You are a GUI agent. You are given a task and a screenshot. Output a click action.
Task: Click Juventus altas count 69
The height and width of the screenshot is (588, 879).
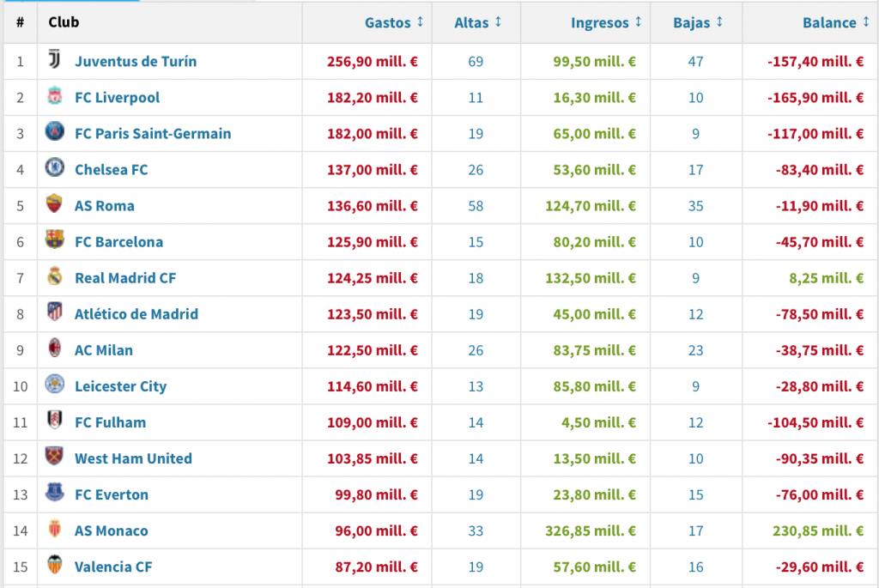click(476, 62)
